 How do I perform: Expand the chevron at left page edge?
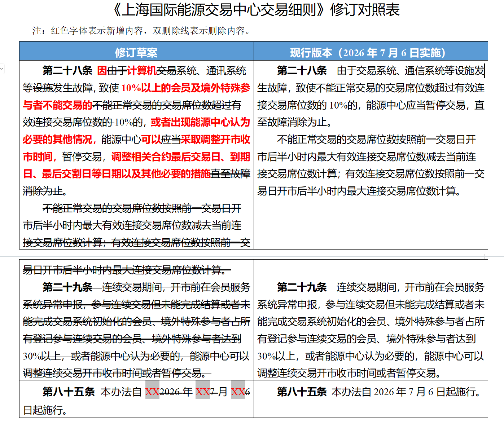(x=2, y=69)
